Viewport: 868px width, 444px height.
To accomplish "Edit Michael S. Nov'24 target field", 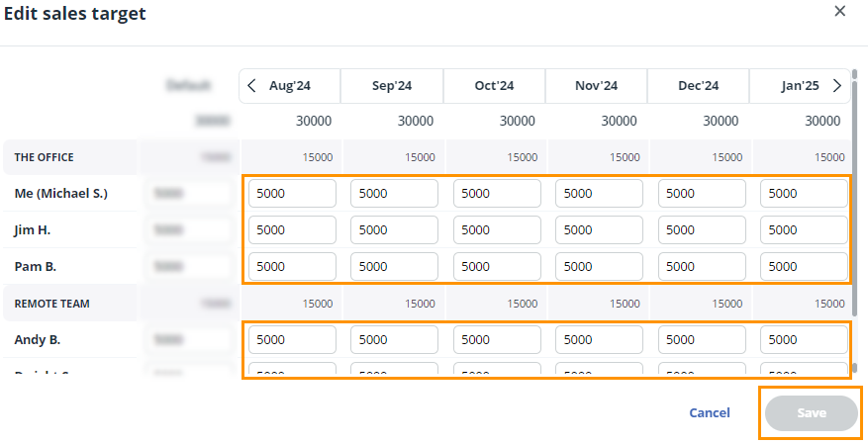I will [599, 193].
